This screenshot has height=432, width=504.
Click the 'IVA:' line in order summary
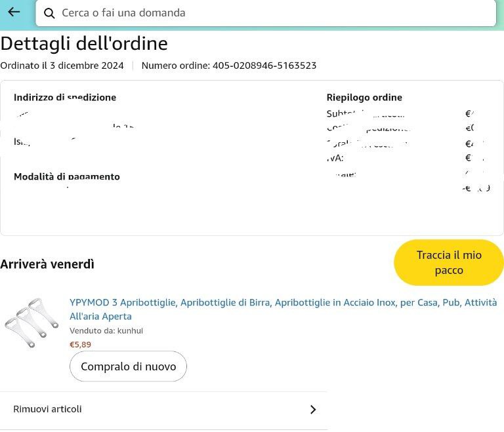tap(335, 158)
